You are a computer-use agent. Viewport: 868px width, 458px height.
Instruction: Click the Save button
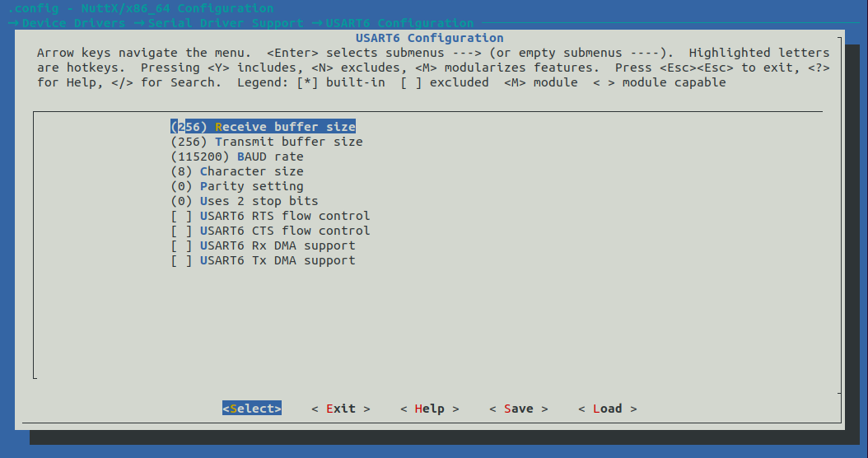(x=519, y=409)
